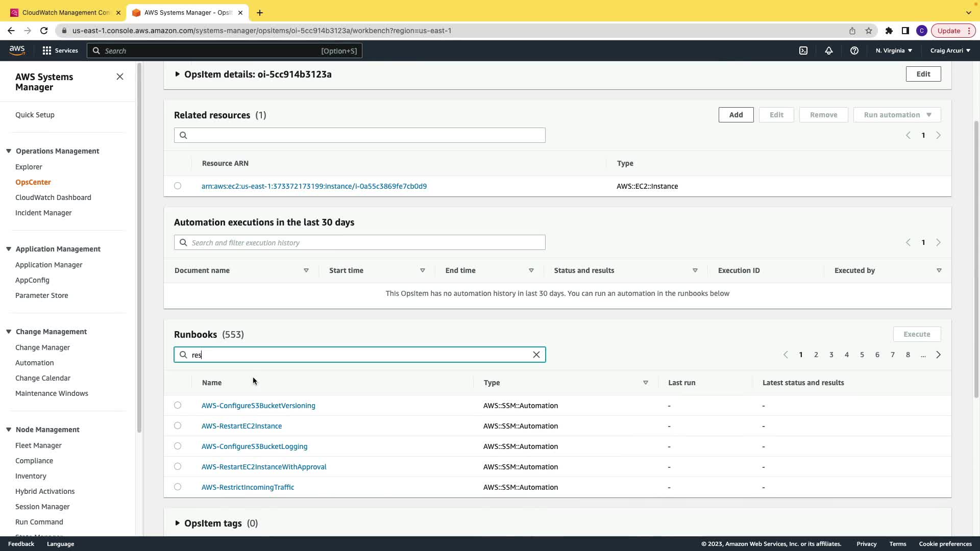Open Parameter Store in sidebar
The height and width of the screenshot is (551, 980).
pos(41,295)
